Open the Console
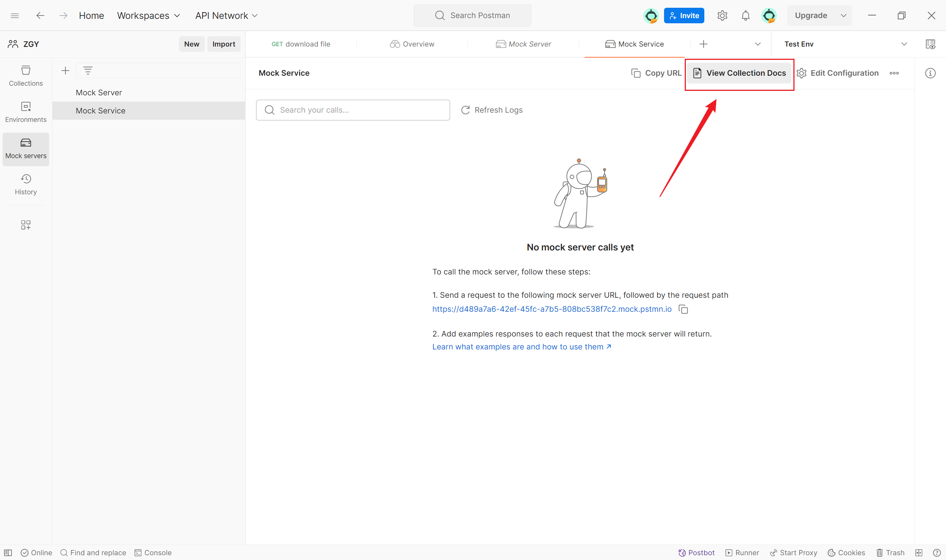946x560 pixels. [153, 553]
